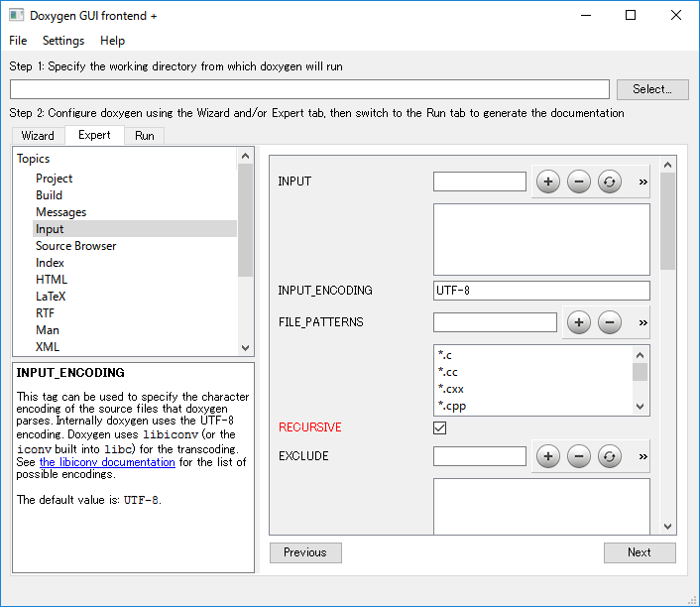Click settings panel scroll down arrow
The image size is (700, 607).
(668, 527)
